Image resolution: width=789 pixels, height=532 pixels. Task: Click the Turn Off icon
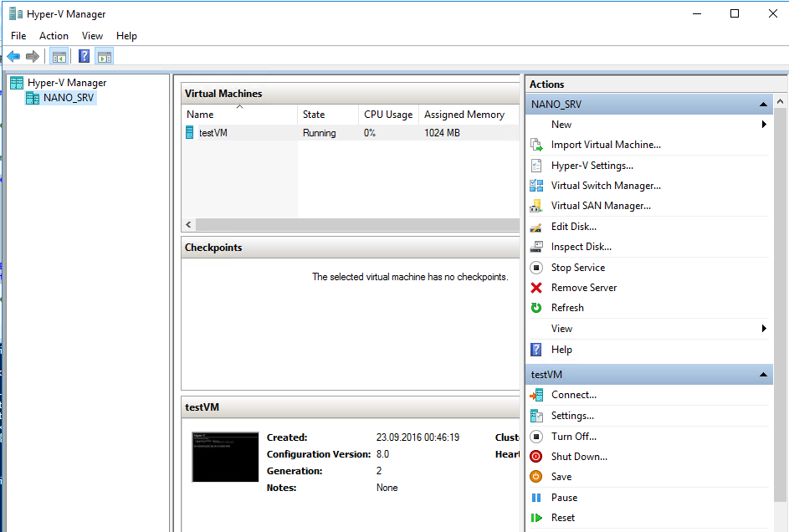pos(536,437)
